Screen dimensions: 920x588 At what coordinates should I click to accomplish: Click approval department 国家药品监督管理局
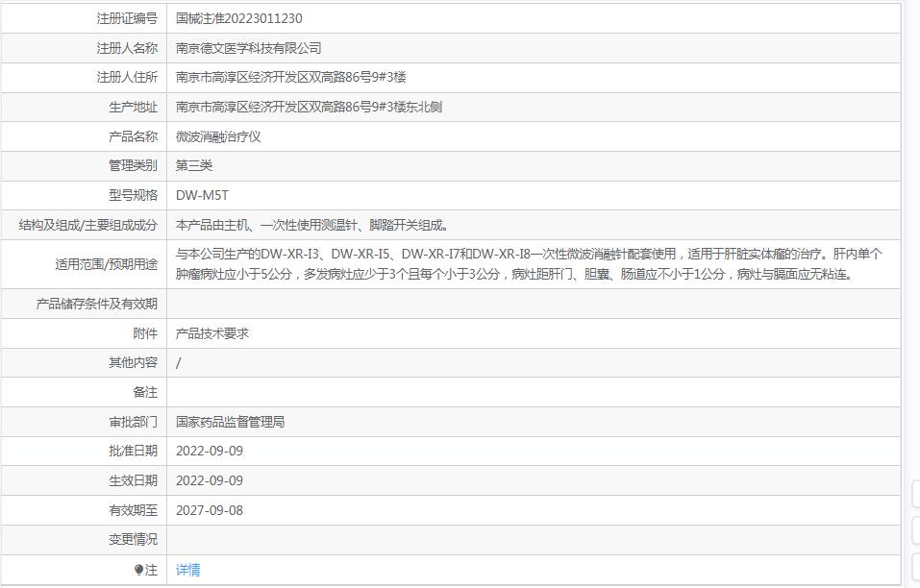[230, 422]
